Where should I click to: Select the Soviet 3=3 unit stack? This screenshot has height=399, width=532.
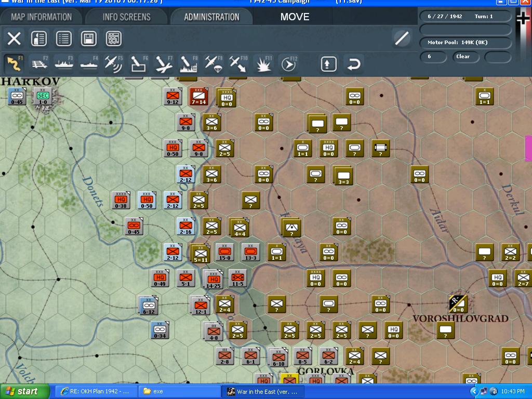pyautogui.click(x=343, y=176)
